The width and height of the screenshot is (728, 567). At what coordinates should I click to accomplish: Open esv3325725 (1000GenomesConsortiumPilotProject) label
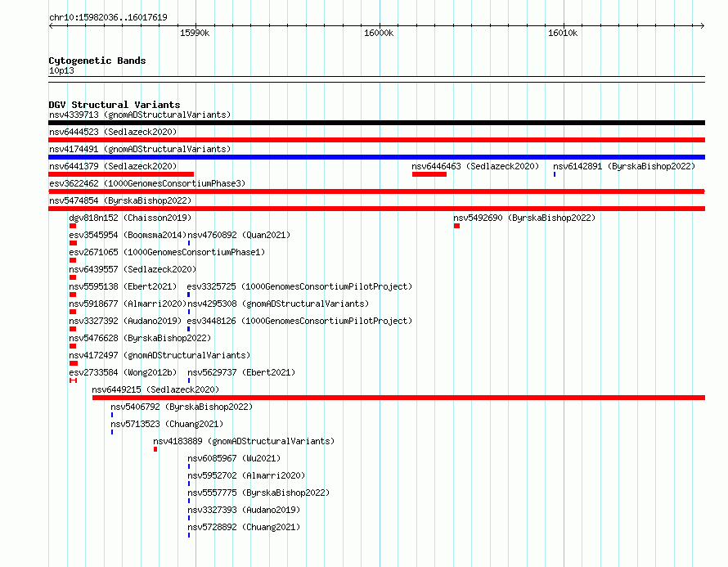299,286
